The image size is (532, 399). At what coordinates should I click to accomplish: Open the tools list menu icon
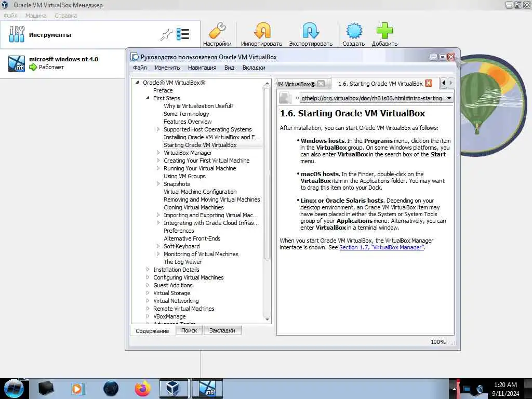[x=183, y=34]
